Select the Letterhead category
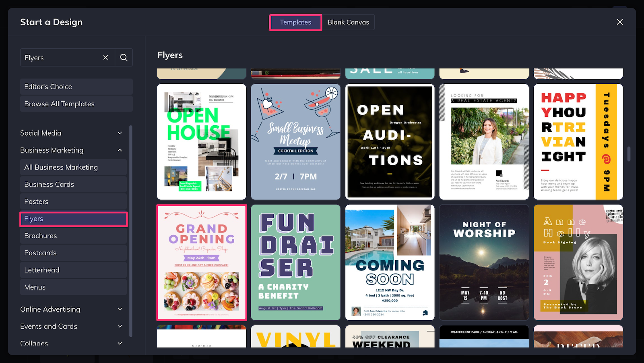Screen dimensions: 644x363 pyautogui.click(x=73, y=270)
